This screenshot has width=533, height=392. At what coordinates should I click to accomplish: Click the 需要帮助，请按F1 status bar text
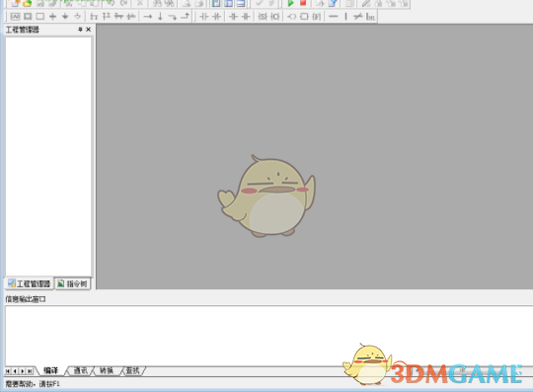(x=33, y=384)
